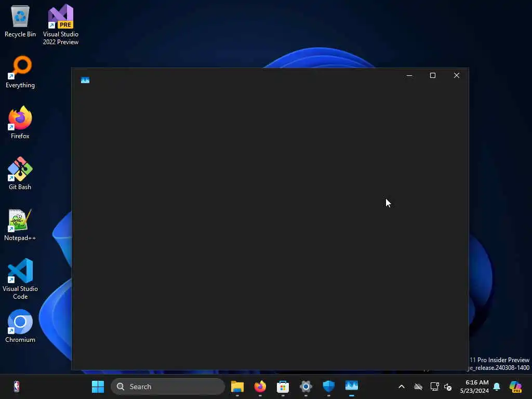532x399 pixels.
Task: Select the Chromium desktop shortcut
Action: point(20,326)
